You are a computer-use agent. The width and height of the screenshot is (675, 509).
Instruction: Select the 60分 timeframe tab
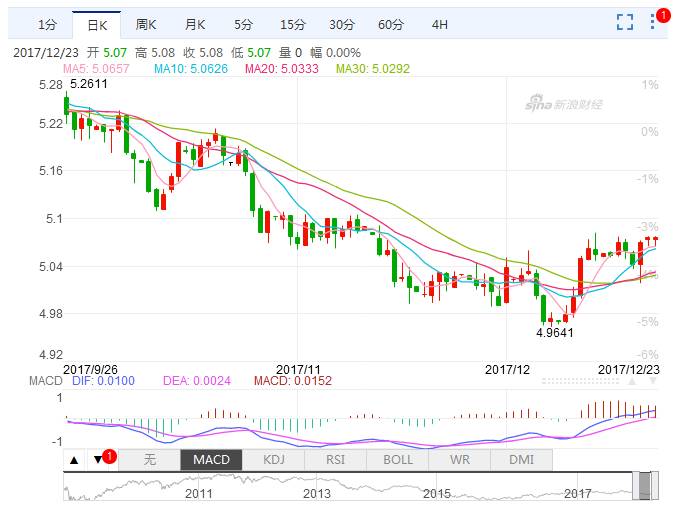click(391, 24)
